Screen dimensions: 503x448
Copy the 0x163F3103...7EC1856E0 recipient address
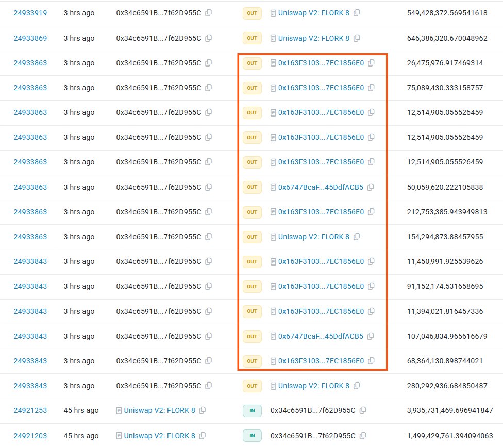point(371,63)
